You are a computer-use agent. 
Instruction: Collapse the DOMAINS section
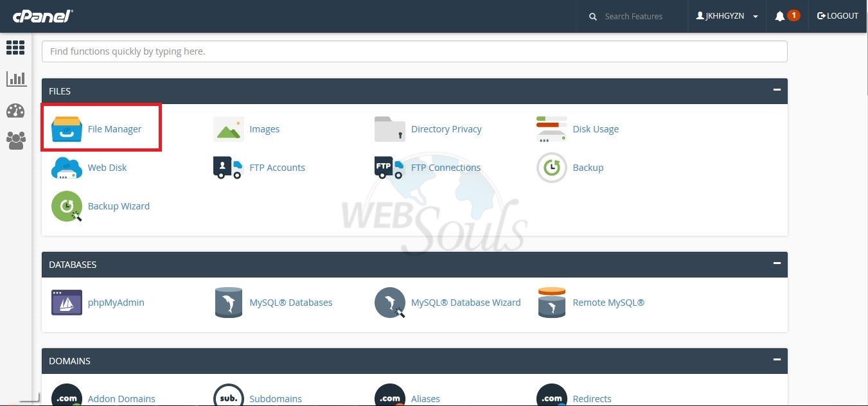click(x=777, y=360)
